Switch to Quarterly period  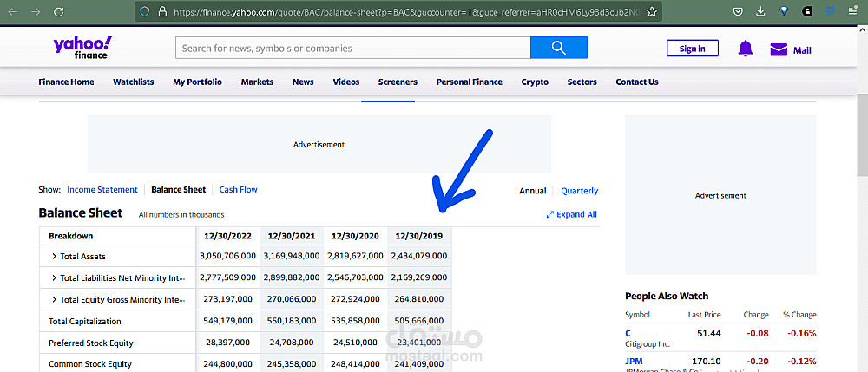click(580, 191)
